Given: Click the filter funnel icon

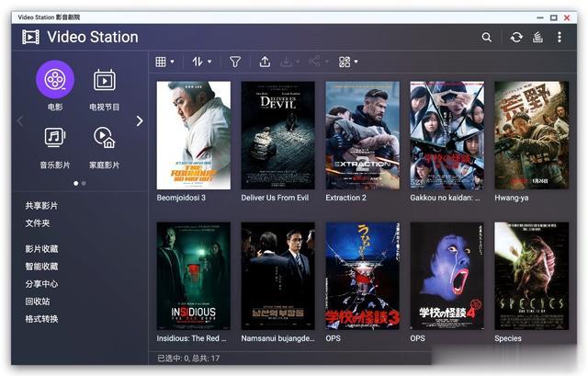Looking at the screenshot, I should (x=235, y=62).
